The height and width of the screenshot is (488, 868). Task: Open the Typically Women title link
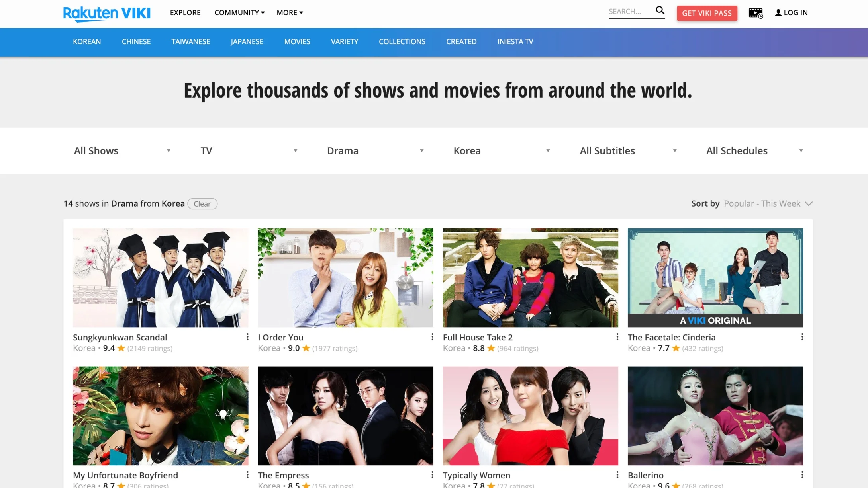[476, 475]
